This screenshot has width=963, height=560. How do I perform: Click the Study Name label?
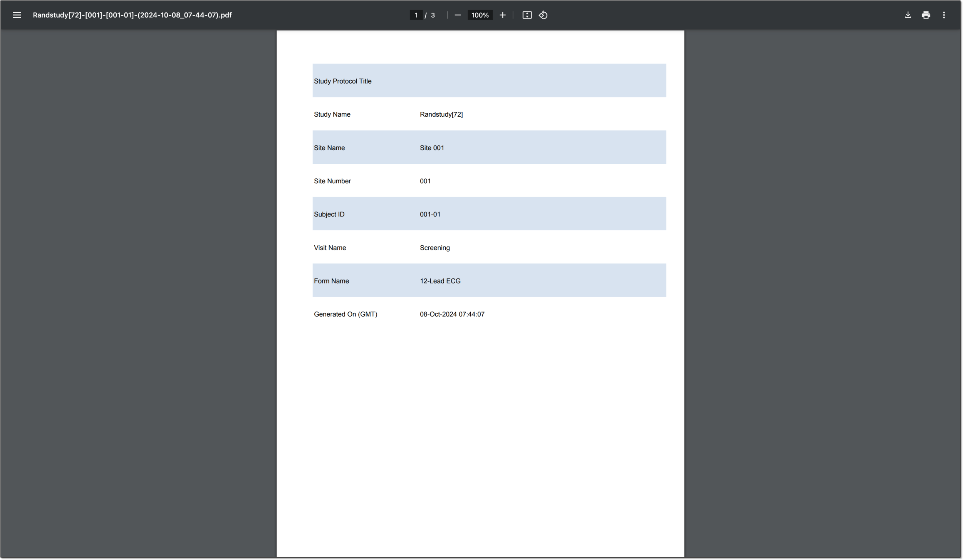tap(332, 114)
